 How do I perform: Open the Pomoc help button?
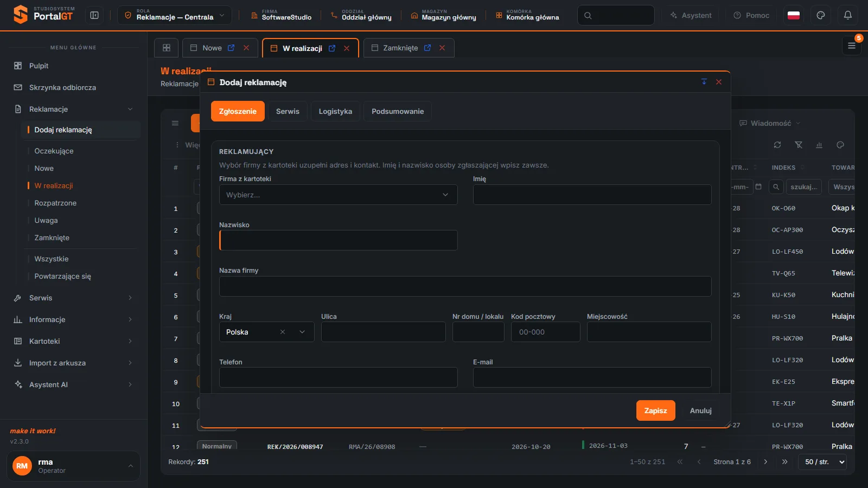tap(751, 15)
